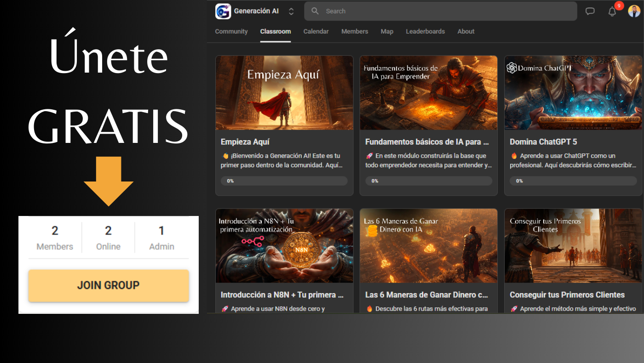Open the Empieza Aquí course thumbnail
The height and width of the screenshot is (363, 644).
(284, 93)
